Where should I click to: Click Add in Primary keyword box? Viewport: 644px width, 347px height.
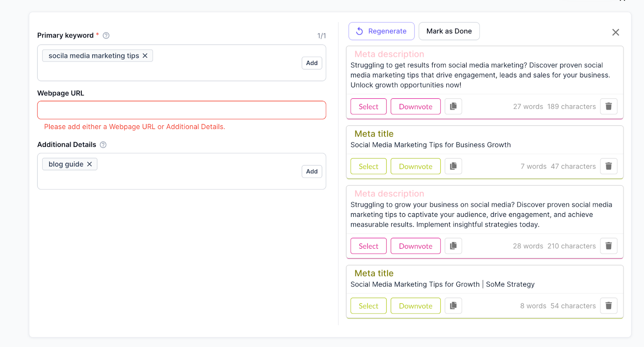pyautogui.click(x=312, y=63)
